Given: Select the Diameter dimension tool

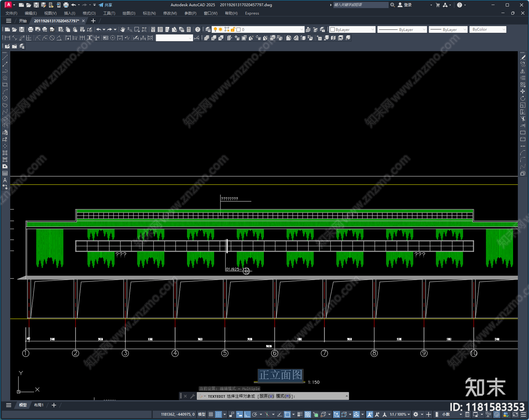Looking at the screenshot, I should (x=52, y=38).
